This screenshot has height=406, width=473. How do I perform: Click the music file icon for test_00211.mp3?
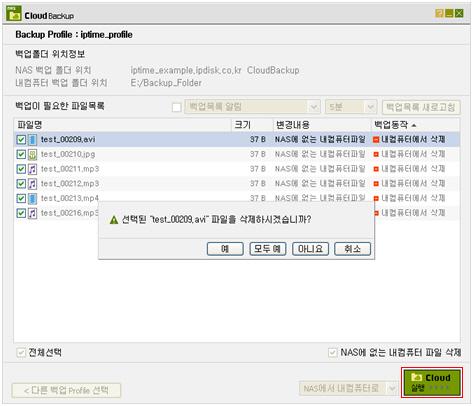tap(32, 169)
